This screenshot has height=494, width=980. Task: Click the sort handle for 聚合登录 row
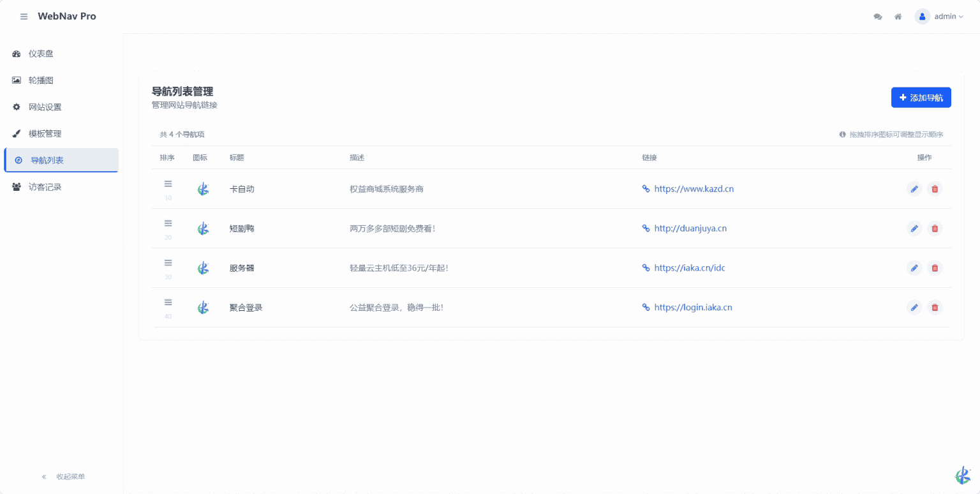click(168, 303)
